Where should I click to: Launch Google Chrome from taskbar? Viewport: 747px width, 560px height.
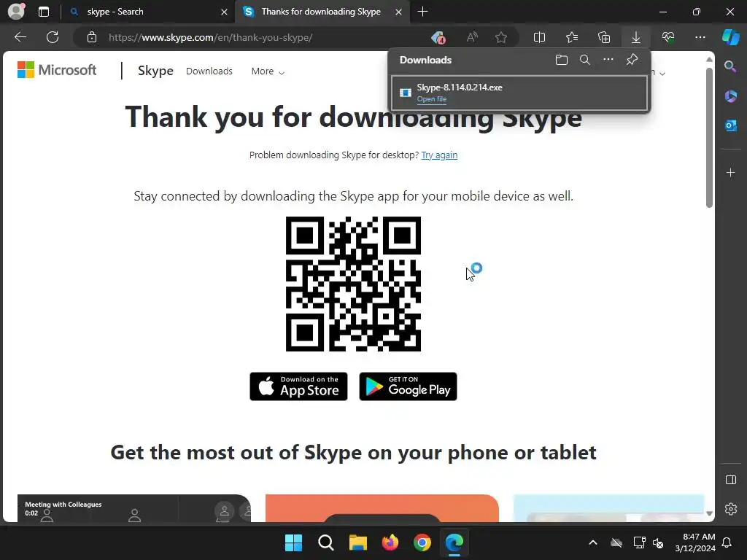click(422, 542)
